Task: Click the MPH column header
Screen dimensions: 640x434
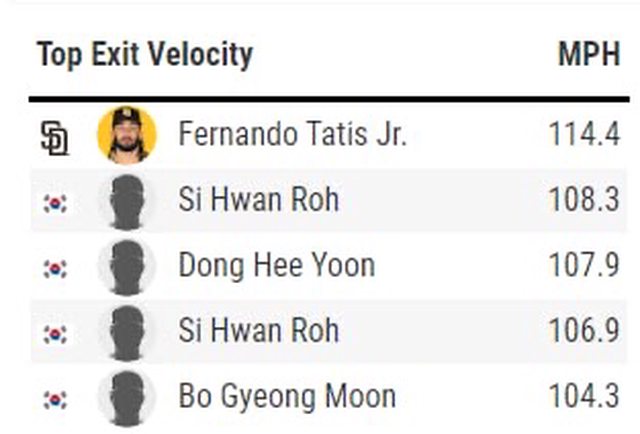Action: click(589, 55)
